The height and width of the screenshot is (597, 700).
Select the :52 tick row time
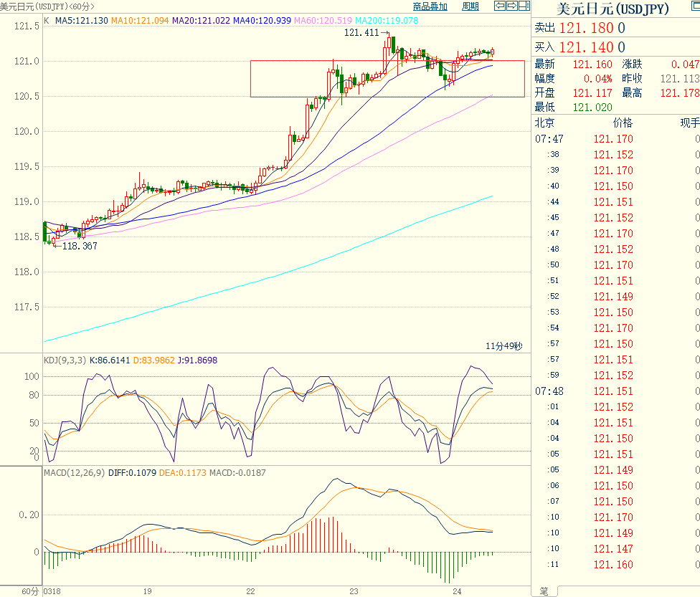(554, 296)
